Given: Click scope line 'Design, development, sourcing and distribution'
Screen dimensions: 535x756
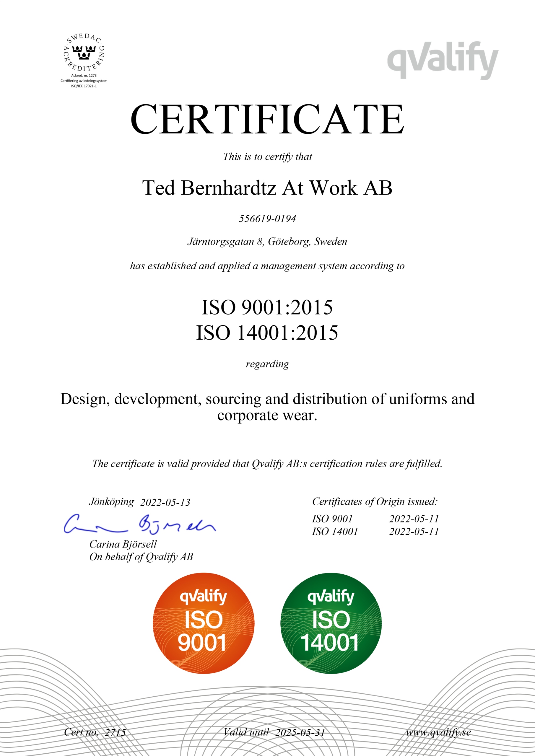Looking at the screenshot, I should tap(268, 399).
